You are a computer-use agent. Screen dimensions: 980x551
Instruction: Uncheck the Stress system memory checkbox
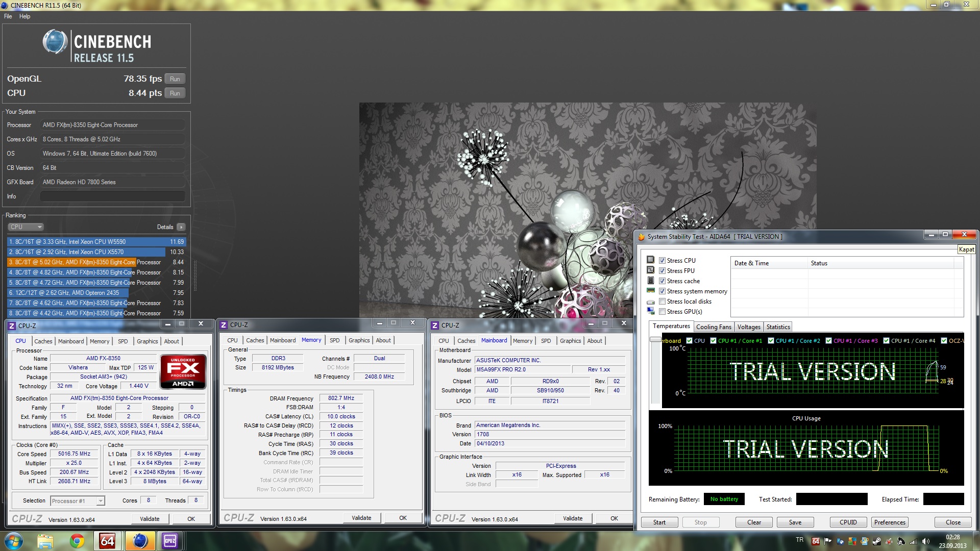pyautogui.click(x=662, y=291)
